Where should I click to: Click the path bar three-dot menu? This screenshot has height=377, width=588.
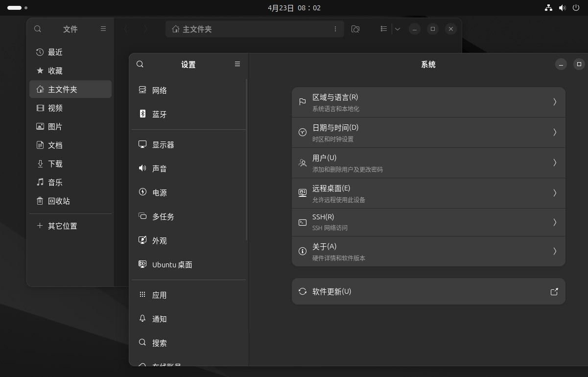coord(335,29)
